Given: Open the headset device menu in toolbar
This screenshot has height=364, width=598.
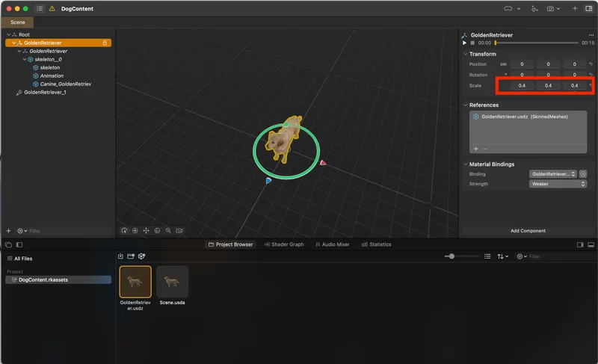Looking at the screenshot, I should (512, 8).
